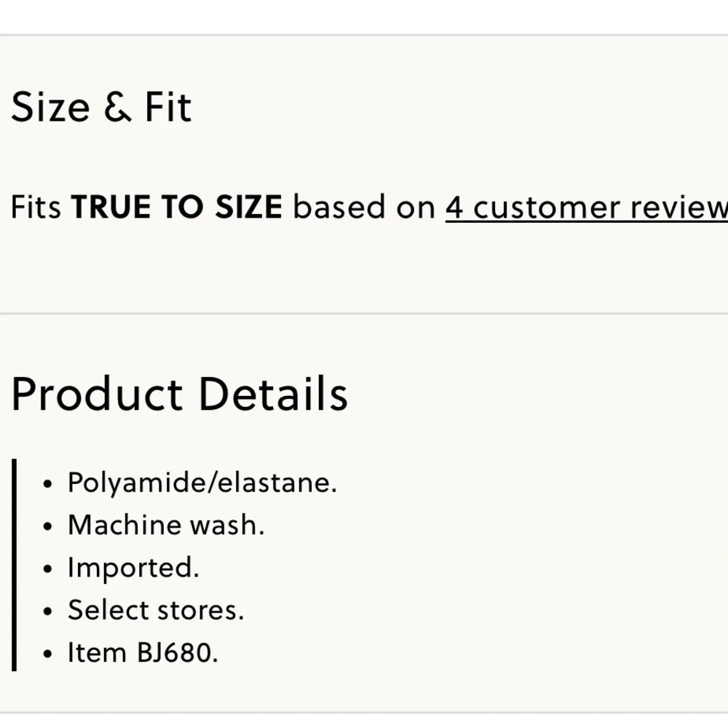Click the Machine wash bullet item
728x728 pixels.
pyautogui.click(x=166, y=525)
